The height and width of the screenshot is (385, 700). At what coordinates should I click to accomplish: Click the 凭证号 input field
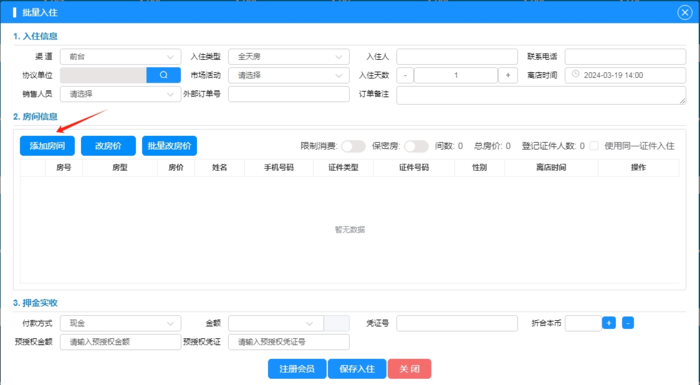pos(457,323)
